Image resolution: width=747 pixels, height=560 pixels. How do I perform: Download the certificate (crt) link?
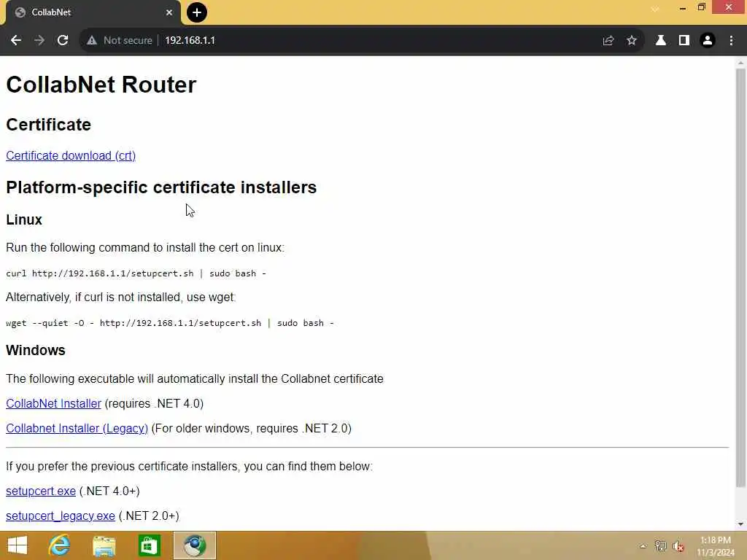click(71, 156)
